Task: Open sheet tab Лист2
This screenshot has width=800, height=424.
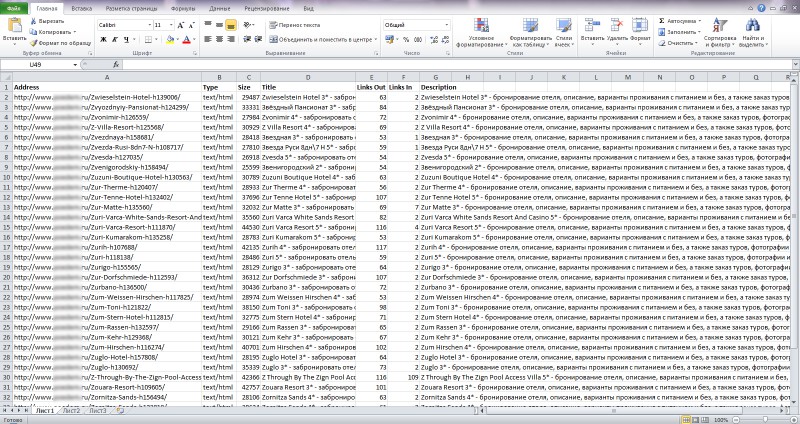Action: coord(71,410)
